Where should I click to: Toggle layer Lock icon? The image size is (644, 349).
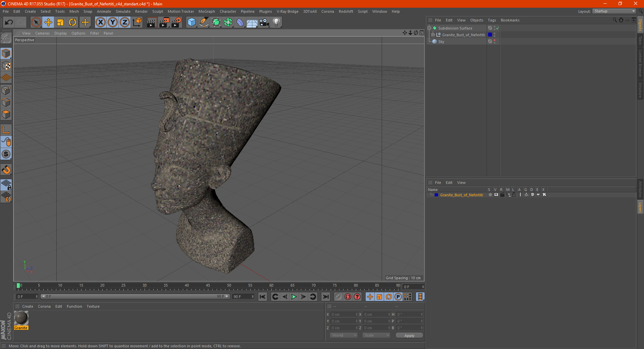coord(514,195)
